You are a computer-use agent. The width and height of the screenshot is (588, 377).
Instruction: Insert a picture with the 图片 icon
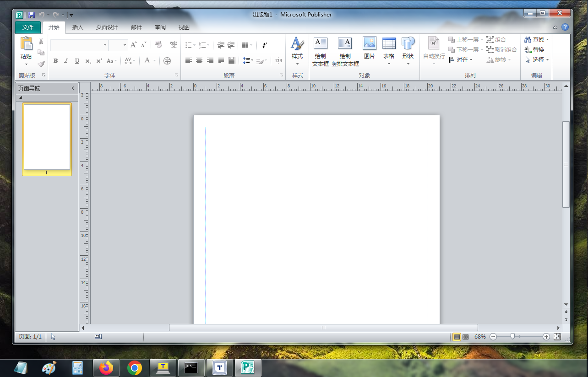(x=369, y=44)
